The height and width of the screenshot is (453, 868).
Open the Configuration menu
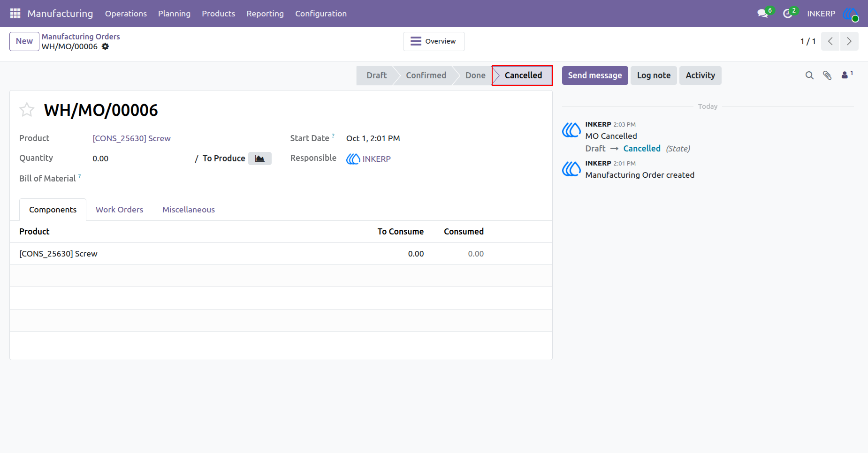point(321,14)
